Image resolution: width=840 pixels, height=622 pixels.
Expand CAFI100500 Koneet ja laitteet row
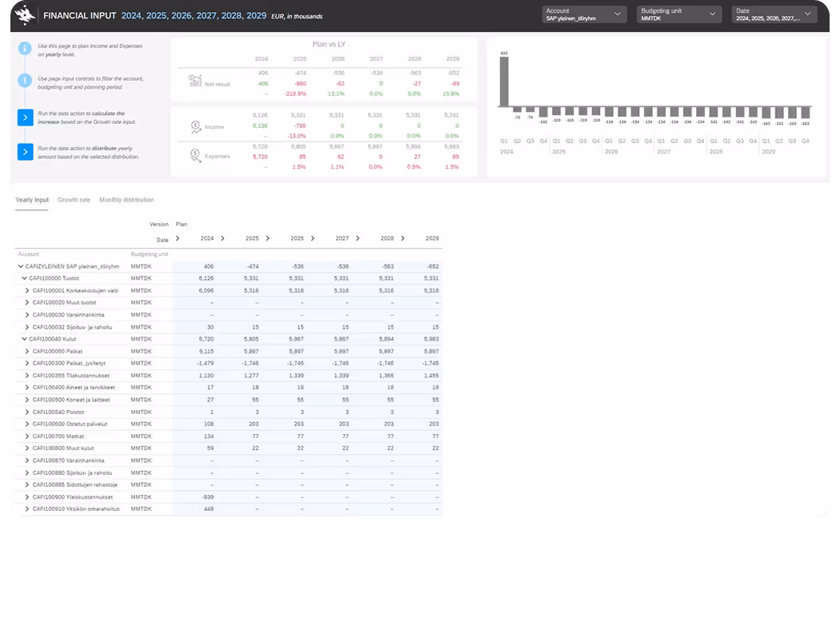pyautogui.click(x=27, y=400)
